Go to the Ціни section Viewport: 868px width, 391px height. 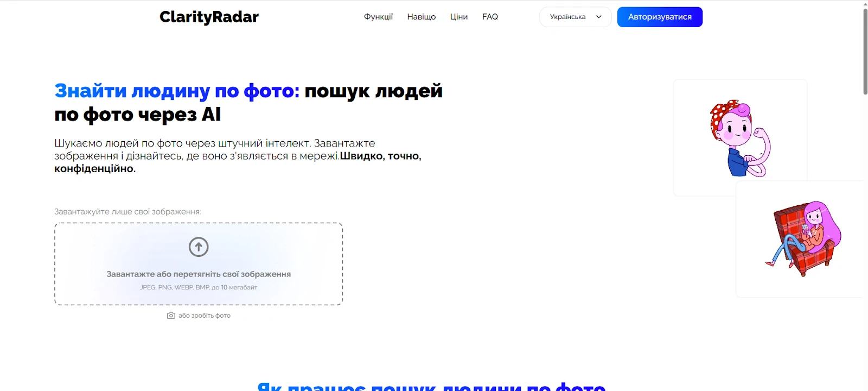pos(459,17)
